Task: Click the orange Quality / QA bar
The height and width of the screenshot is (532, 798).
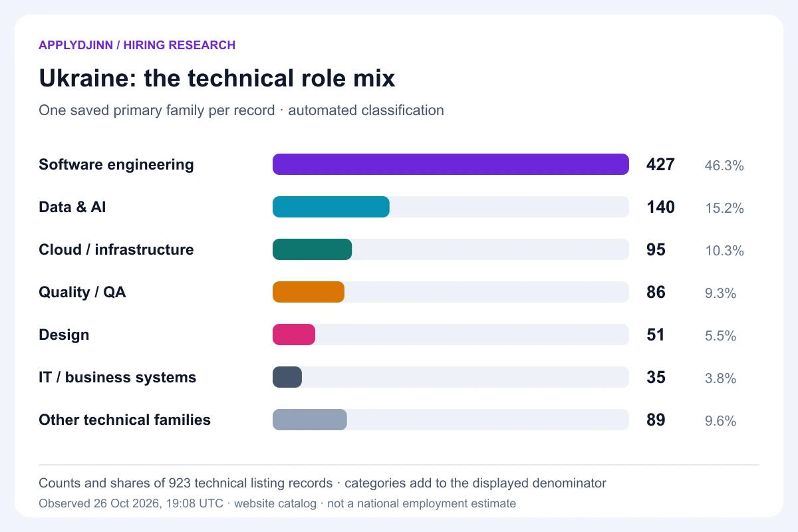Action: coord(309,292)
